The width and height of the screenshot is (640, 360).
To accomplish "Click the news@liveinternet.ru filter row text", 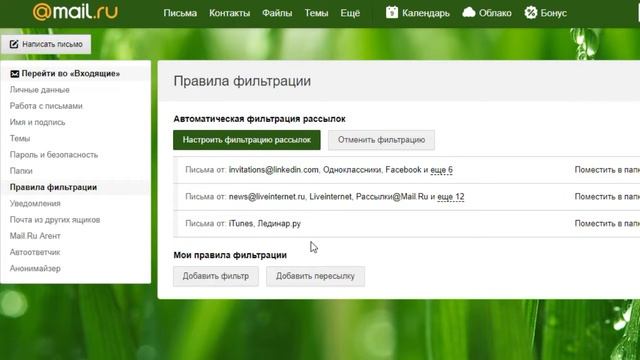I will click(x=325, y=197).
